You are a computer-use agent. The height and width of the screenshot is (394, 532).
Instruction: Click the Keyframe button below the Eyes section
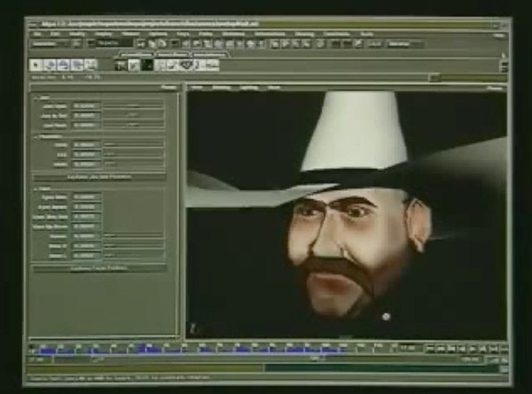point(99,267)
